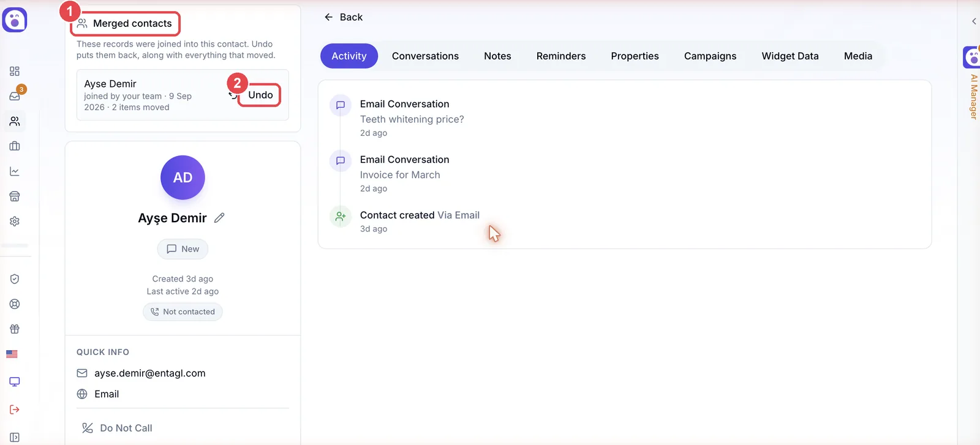The image size is (980, 445).
Task: Click the shield check icon in sidebar
Action: point(15,279)
